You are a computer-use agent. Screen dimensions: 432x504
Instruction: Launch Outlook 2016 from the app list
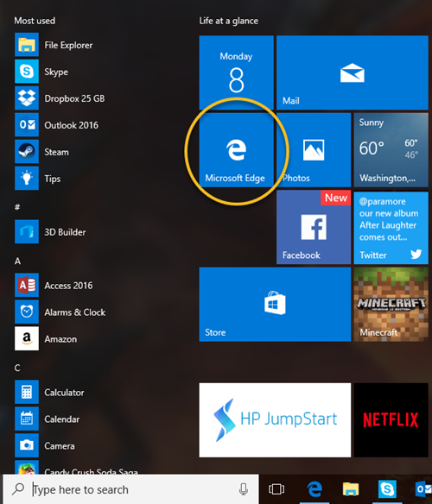57,125
